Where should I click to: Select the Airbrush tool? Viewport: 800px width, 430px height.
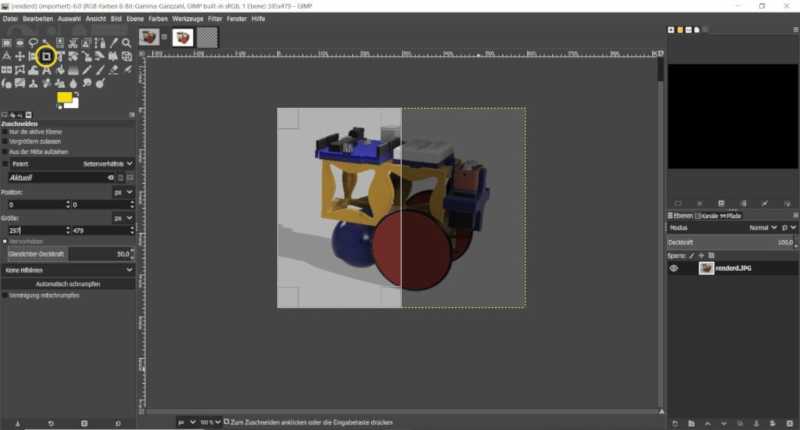(x=127, y=70)
